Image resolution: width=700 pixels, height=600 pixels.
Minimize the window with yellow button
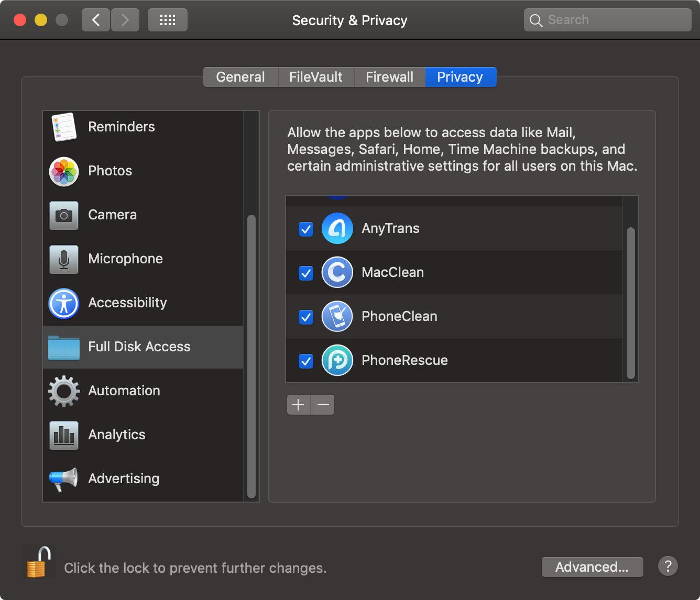coord(41,20)
